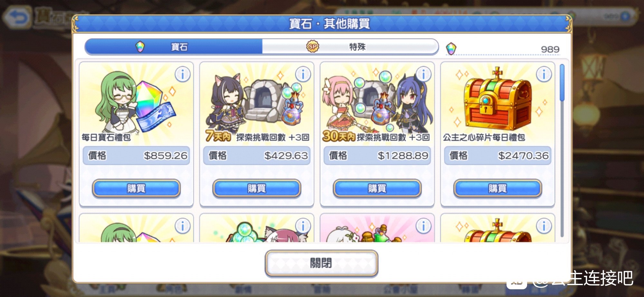Viewport: 644px width, 297px height.
Task: Open info icon for 公主之心碎片每日禮包
Action: pos(544,75)
